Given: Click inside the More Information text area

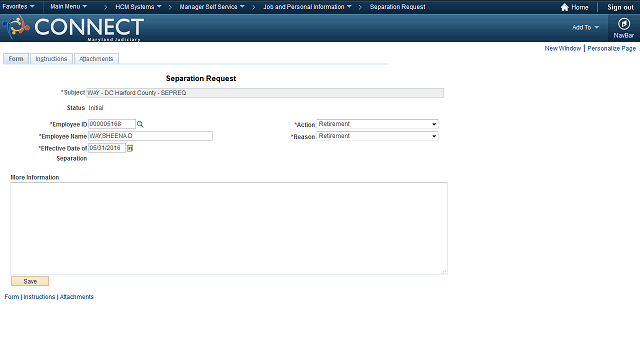Looking at the screenshot, I should coord(229,228).
